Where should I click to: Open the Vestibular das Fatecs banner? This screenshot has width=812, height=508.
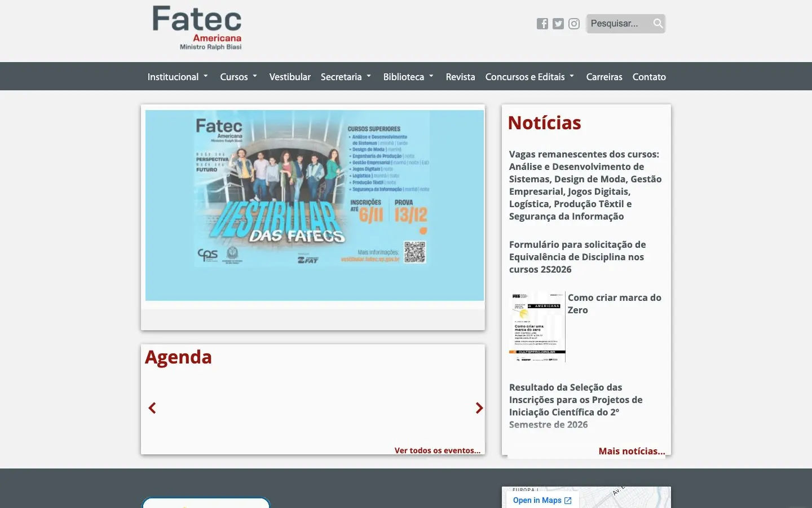click(x=315, y=205)
